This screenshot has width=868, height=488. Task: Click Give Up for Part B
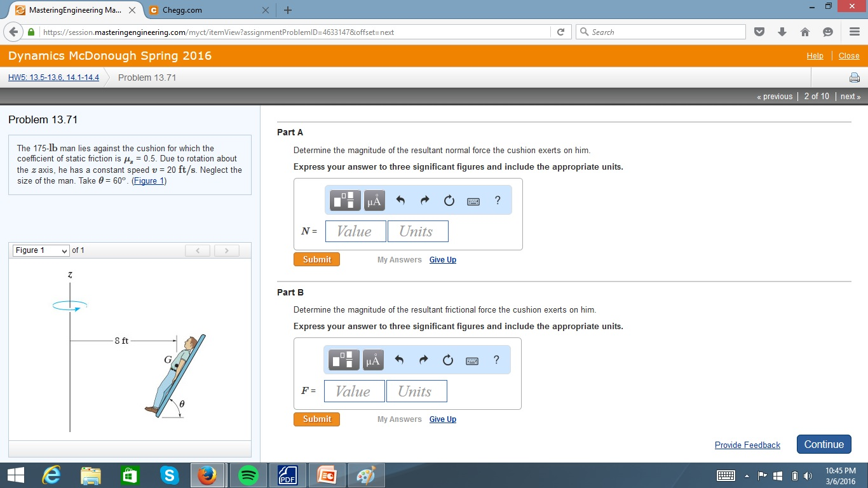pyautogui.click(x=442, y=419)
